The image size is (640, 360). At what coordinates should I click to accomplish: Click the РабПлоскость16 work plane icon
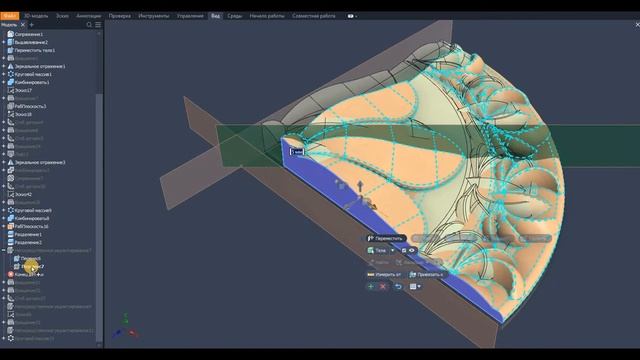pos(11,226)
